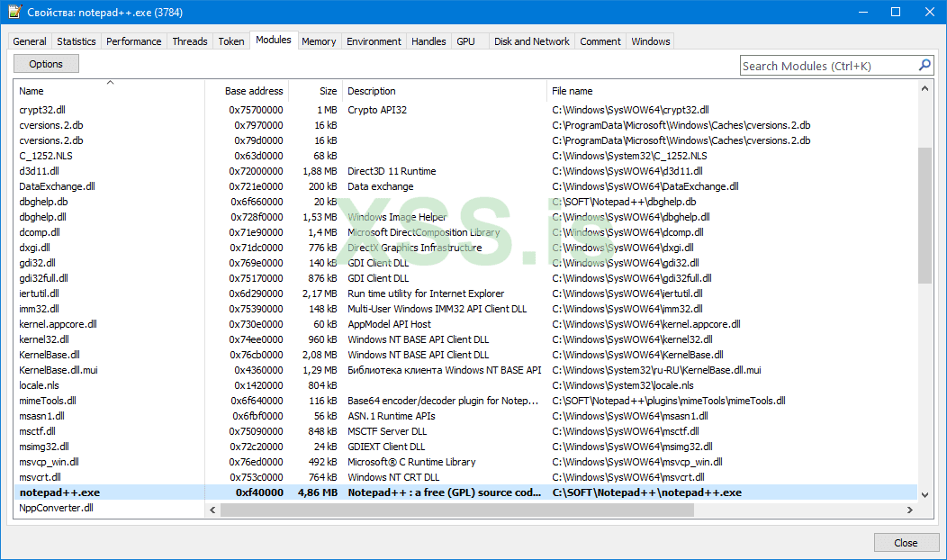Select the Modules tab
Screen dimensions: 947x560
(273, 40)
